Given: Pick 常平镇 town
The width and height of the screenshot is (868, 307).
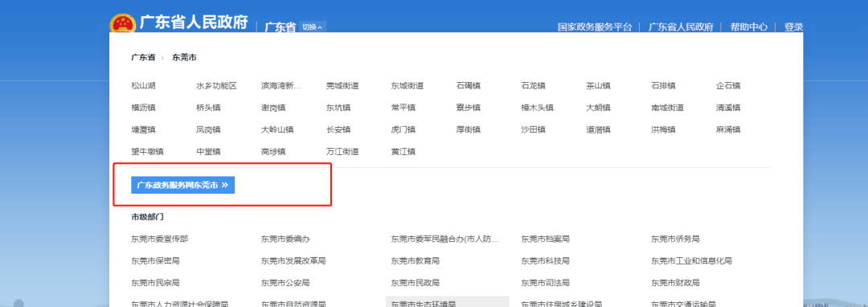Looking at the screenshot, I should click(x=403, y=108).
